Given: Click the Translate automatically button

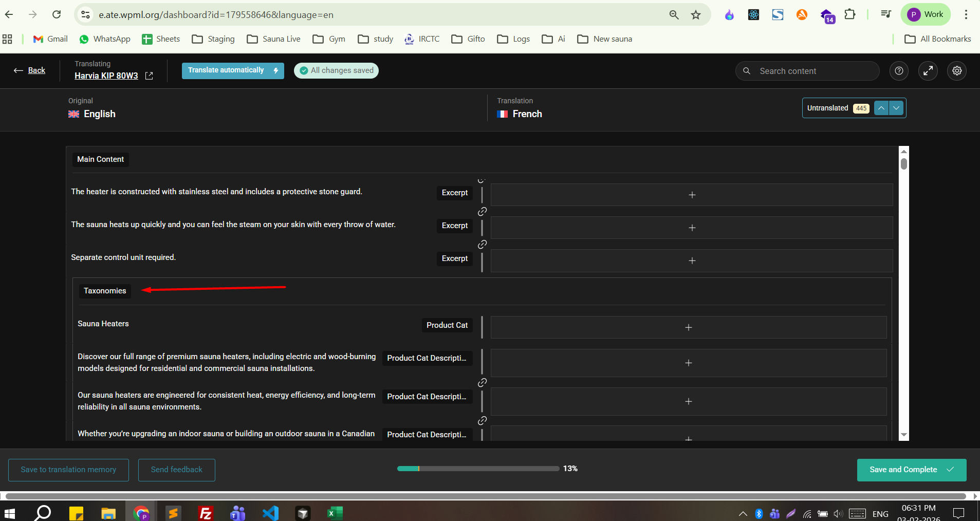Looking at the screenshot, I should (232, 70).
